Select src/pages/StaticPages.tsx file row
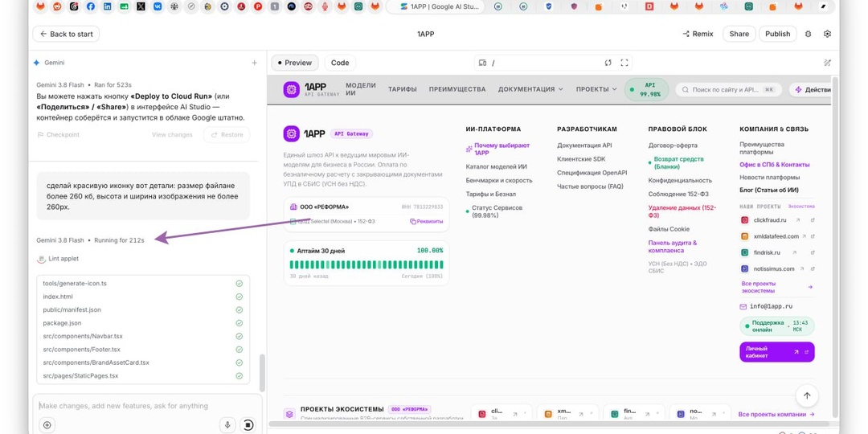 click(x=143, y=376)
